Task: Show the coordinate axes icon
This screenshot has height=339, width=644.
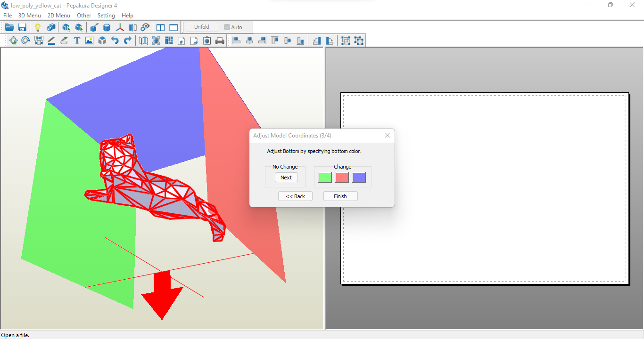Action: (x=120, y=27)
